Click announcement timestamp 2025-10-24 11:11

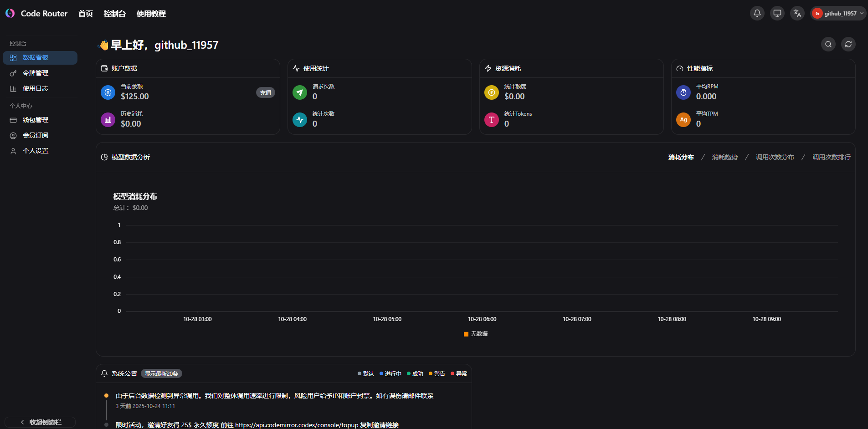154,406
